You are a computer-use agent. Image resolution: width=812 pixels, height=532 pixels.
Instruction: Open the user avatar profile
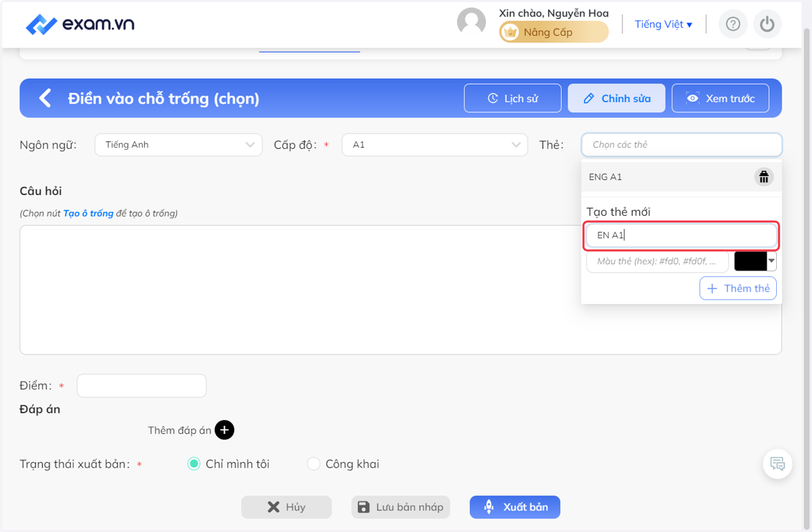tap(472, 22)
